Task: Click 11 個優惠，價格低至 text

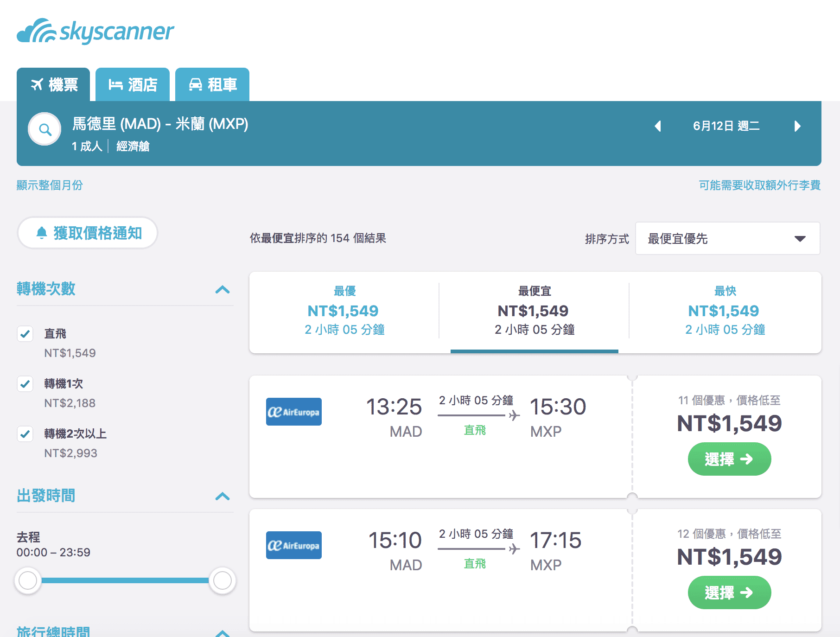Action: 729,400
